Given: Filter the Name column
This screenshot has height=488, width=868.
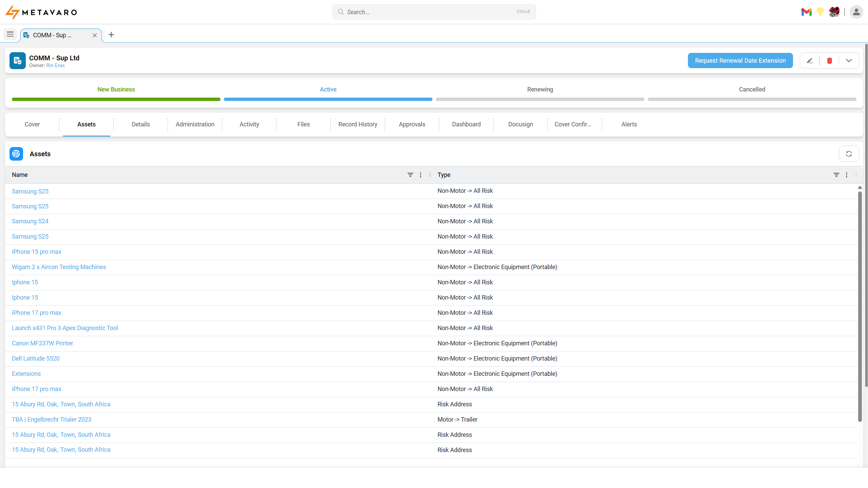Looking at the screenshot, I should [410, 175].
